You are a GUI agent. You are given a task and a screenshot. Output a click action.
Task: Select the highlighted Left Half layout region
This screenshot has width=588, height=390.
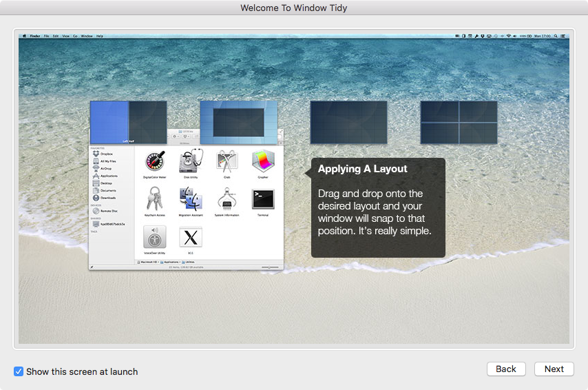pos(109,123)
